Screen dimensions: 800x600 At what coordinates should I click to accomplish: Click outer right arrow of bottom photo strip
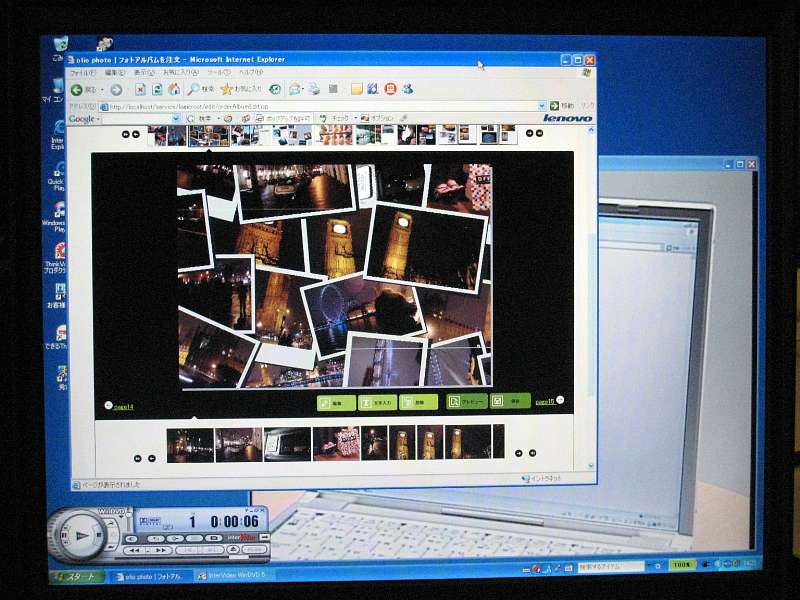[533, 453]
